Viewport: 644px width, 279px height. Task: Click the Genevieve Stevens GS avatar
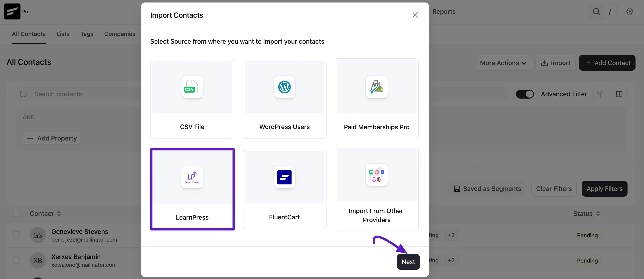(38, 235)
